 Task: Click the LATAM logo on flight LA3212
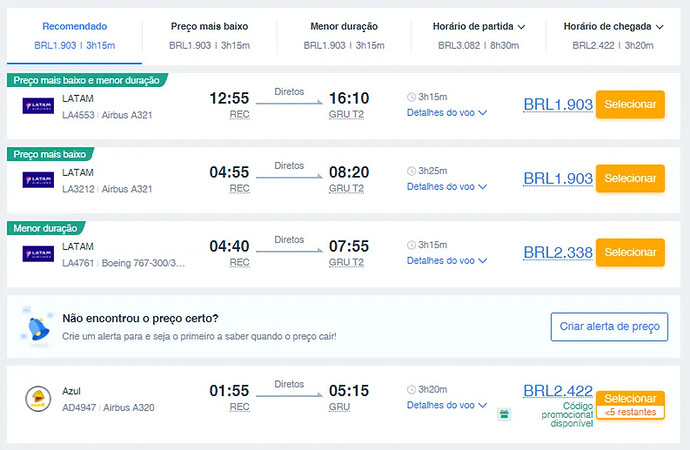pos(37,180)
